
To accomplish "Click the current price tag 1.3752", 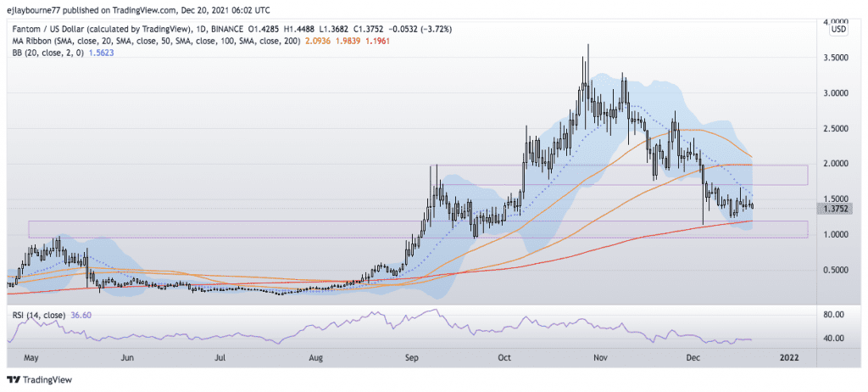I will tap(836, 209).
